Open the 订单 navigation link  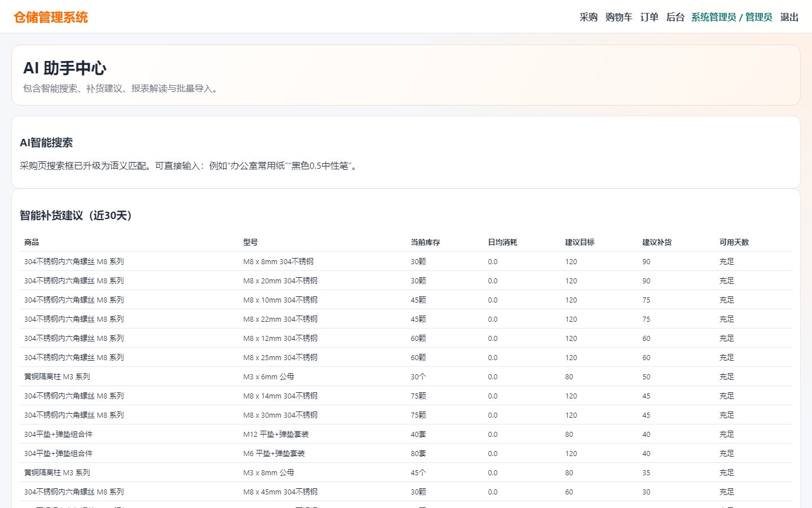click(649, 17)
